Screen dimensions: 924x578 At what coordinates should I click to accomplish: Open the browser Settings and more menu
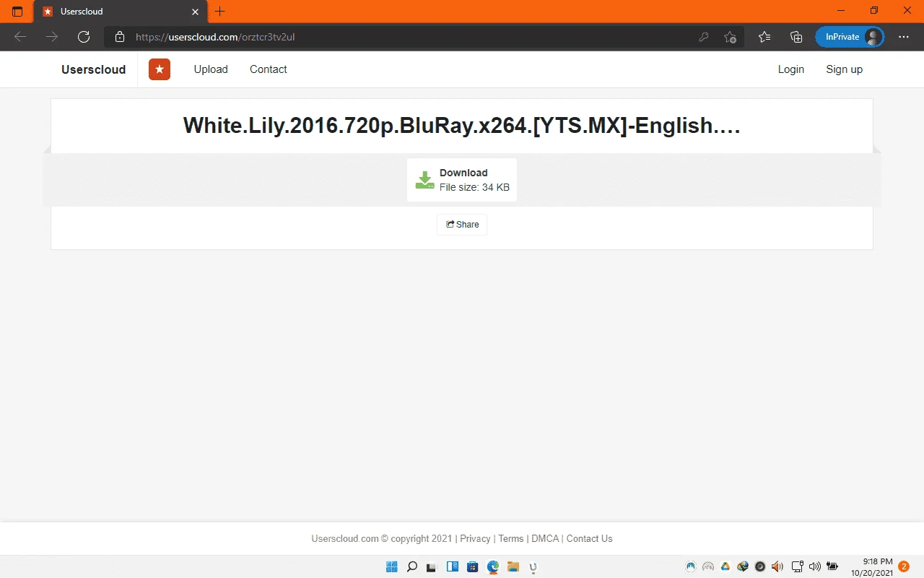(x=904, y=37)
